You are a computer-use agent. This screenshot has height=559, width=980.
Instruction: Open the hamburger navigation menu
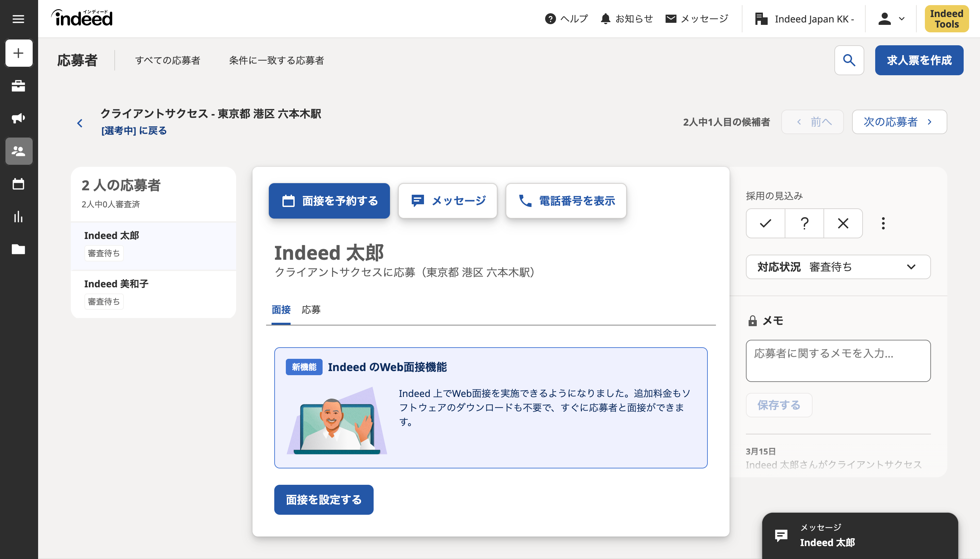[19, 19]
